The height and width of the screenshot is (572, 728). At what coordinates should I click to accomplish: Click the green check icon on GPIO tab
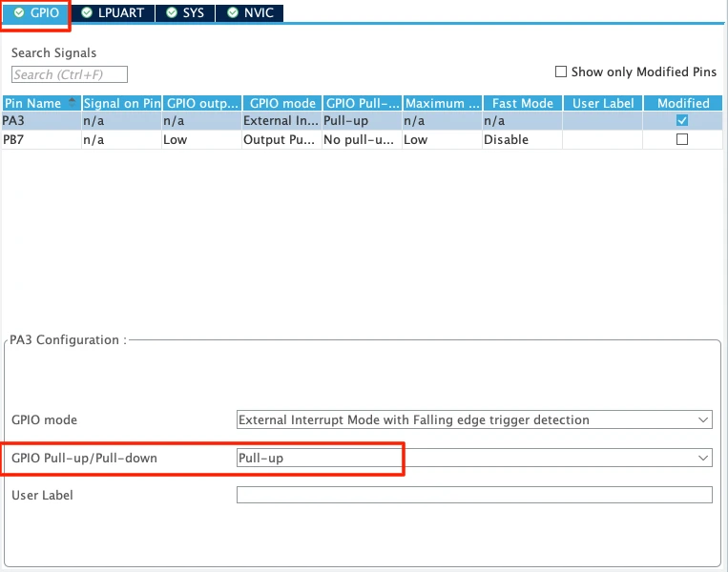[19, 12]
